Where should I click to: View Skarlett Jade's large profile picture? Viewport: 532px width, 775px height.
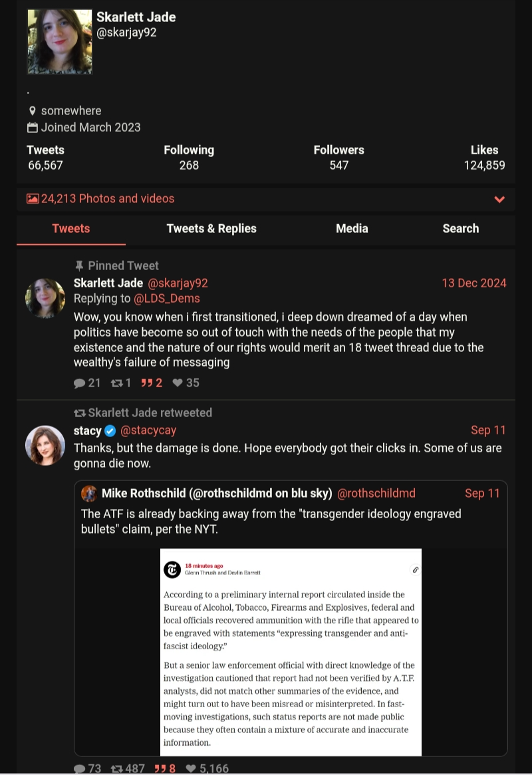[59, 41]
